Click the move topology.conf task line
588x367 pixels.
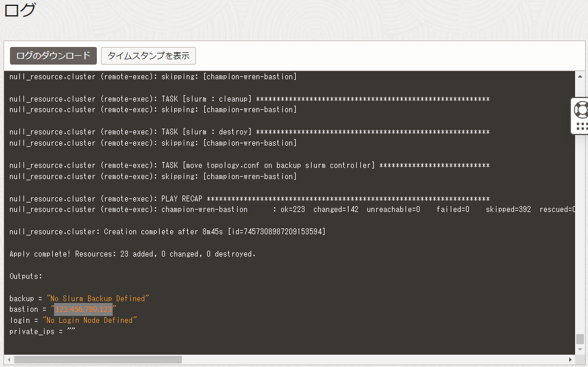(x=249, y=166)
